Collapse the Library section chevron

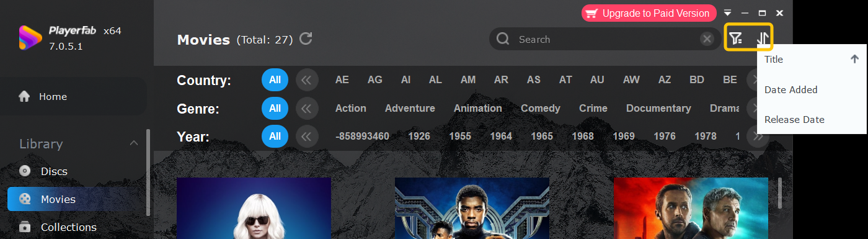click(133, 143)
